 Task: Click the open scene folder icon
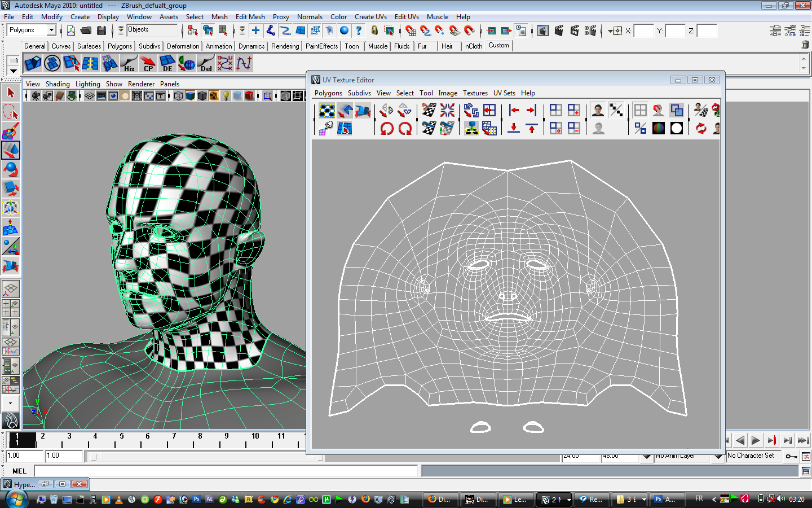(x=86, y=30)
